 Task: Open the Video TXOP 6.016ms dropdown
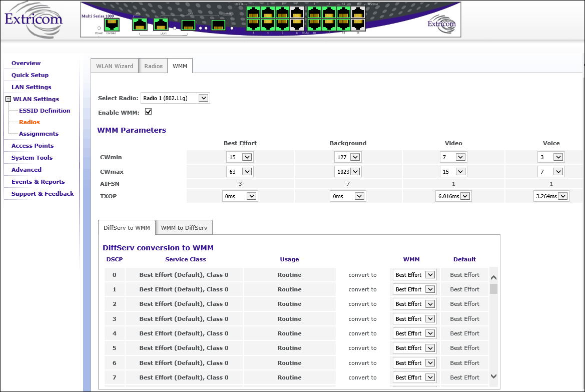pyautogui.click(x=453, y=196)
